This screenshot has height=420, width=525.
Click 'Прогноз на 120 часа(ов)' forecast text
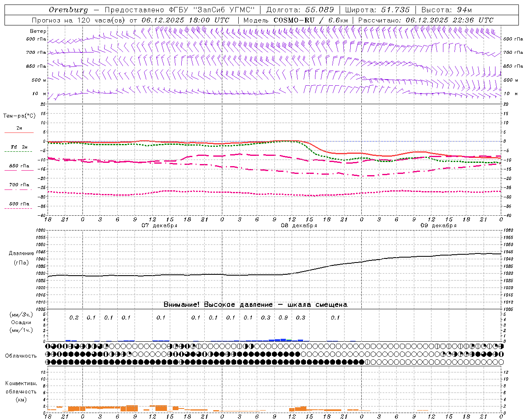click(x=79, y=20)
